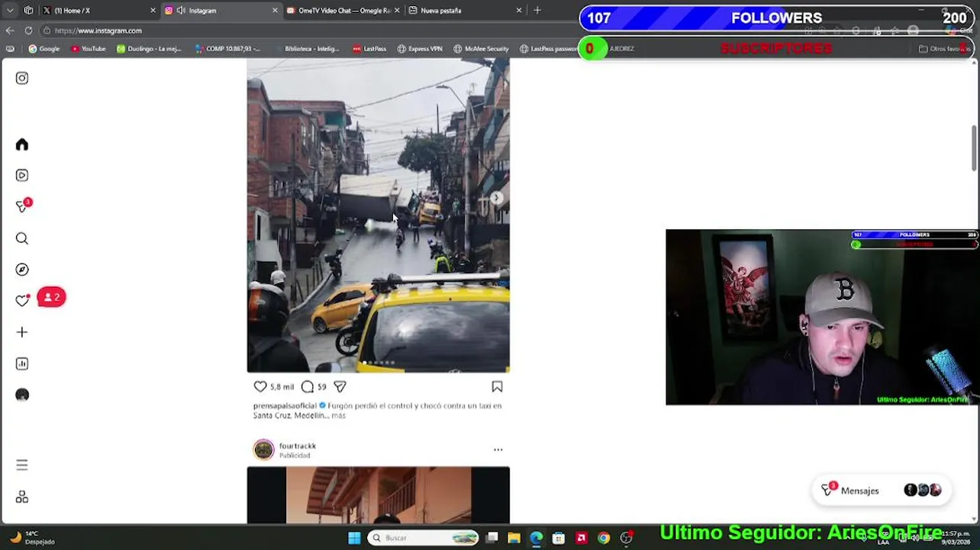Open Otros favoritos bookmarks folder
This screenshot has width=980, height=550.
coord(944,49)
